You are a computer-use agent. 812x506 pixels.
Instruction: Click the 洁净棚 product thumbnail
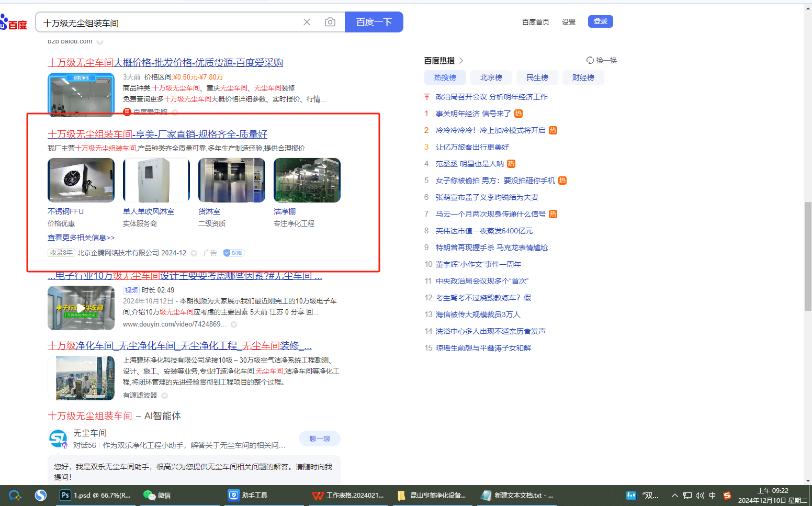coord(307,180)
